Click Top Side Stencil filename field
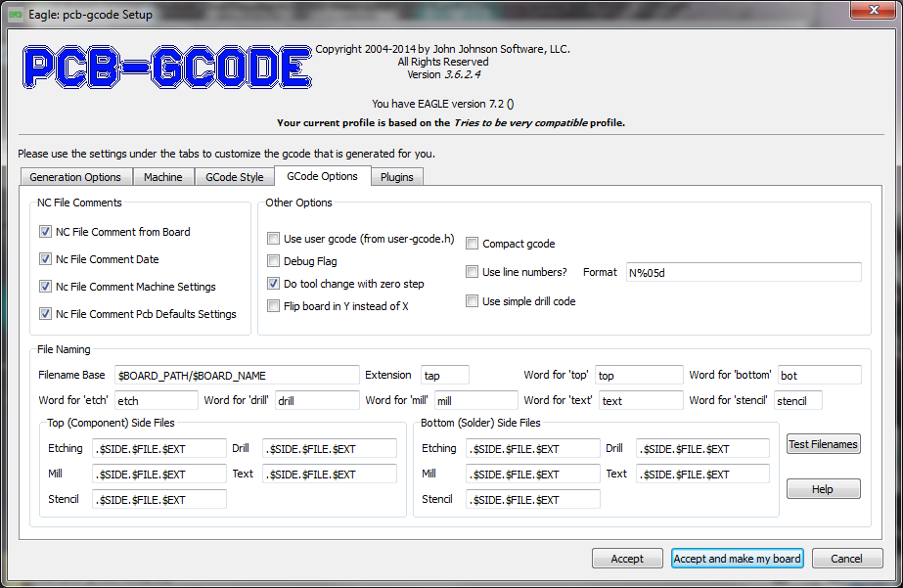 158,499
